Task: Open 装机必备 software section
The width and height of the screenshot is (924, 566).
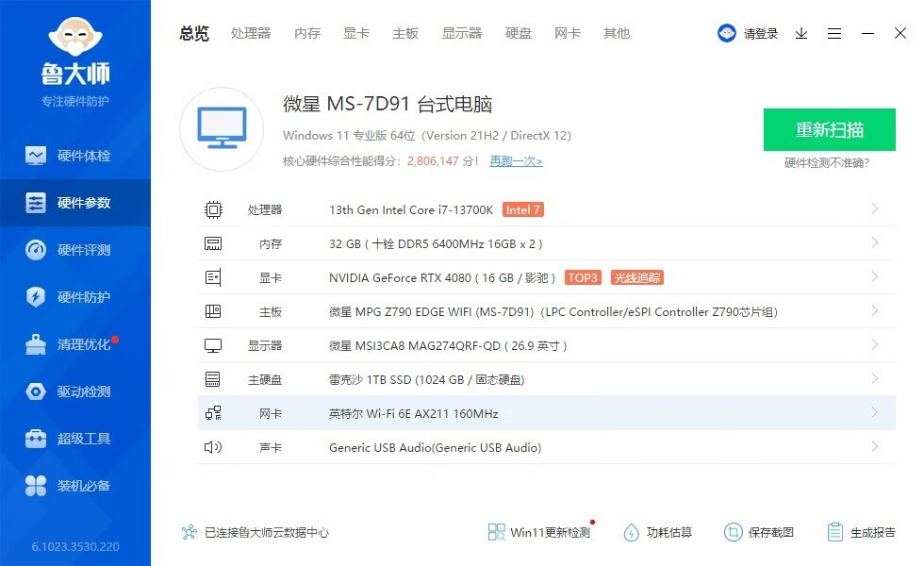Action: pos(74,486)
